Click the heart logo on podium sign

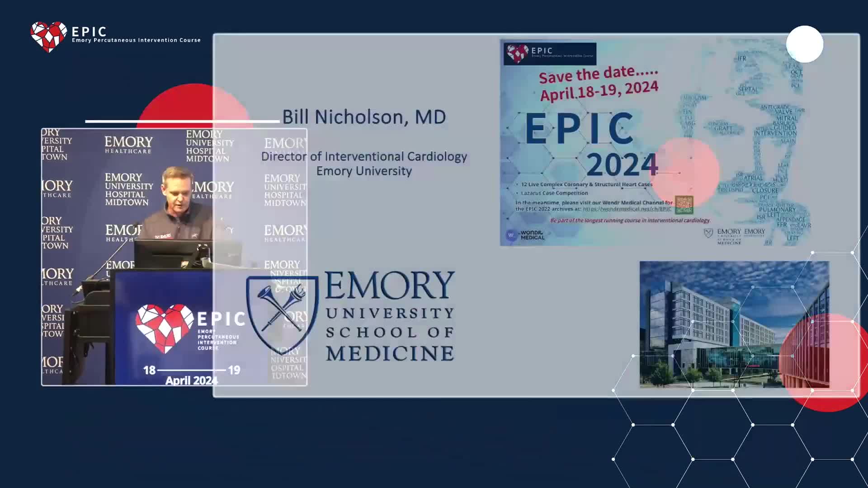(164, 328)
